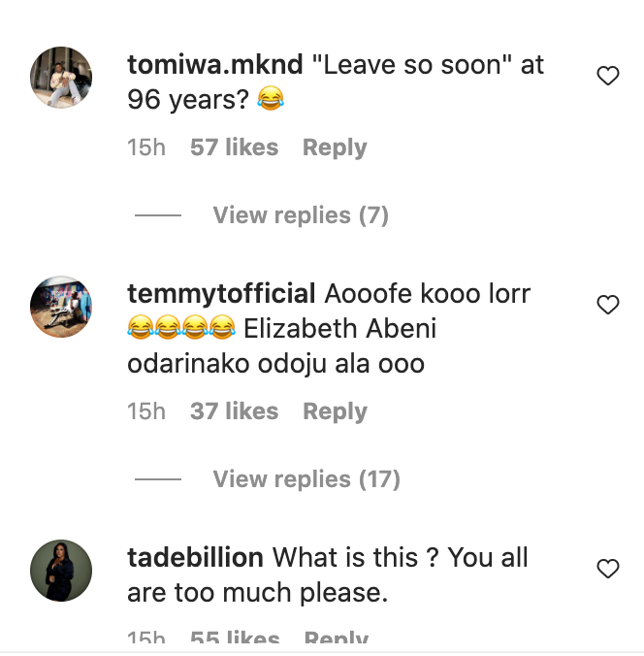Click the 15h timestamp on temmytofficial's comment
644x656 pixels.
[x=146, y=412]
